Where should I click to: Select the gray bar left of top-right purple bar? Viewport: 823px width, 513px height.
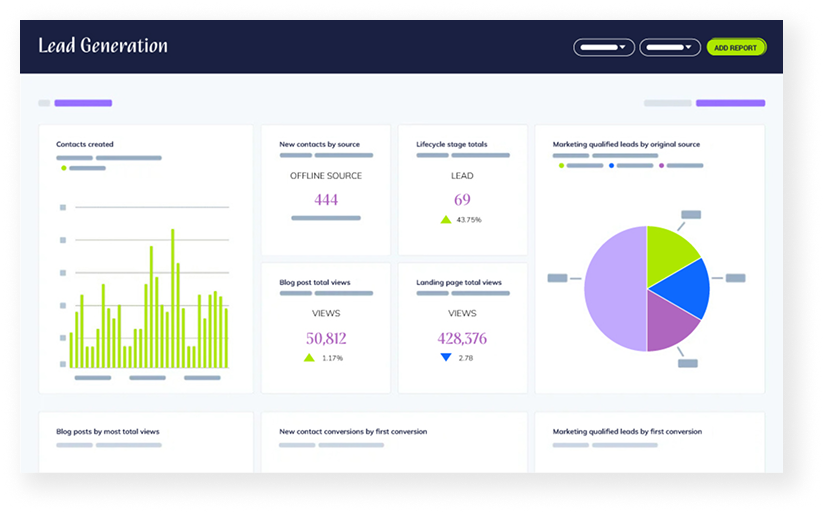(x=667, y=103)
